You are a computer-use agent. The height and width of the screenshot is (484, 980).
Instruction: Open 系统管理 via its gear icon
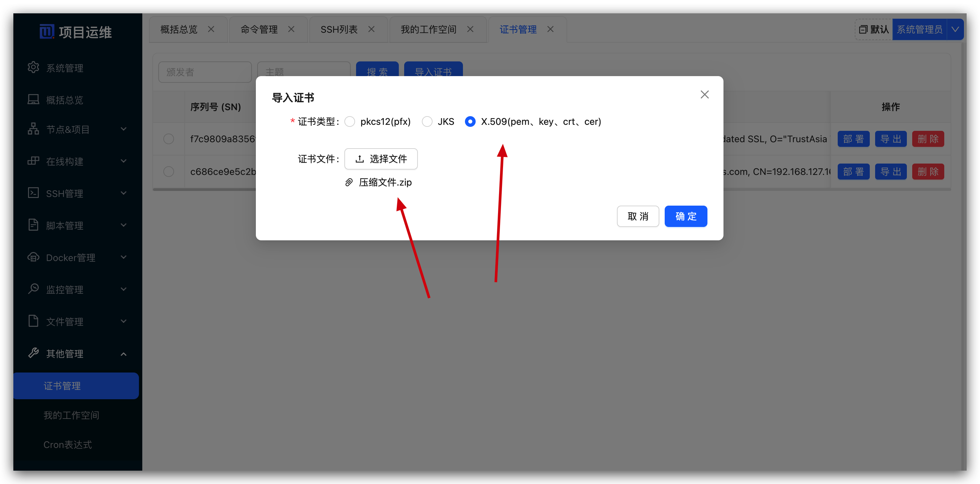[33, 67]
